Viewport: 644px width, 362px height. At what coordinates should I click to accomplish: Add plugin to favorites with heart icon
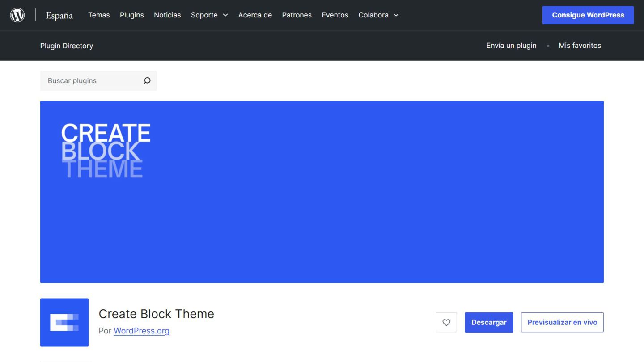446,322
